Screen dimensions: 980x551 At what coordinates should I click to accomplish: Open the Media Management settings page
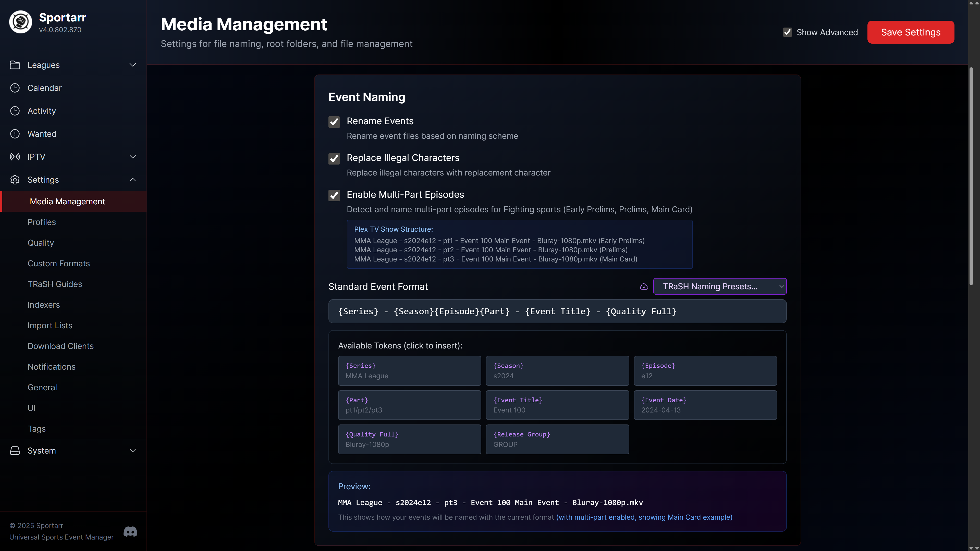(73, 202)
